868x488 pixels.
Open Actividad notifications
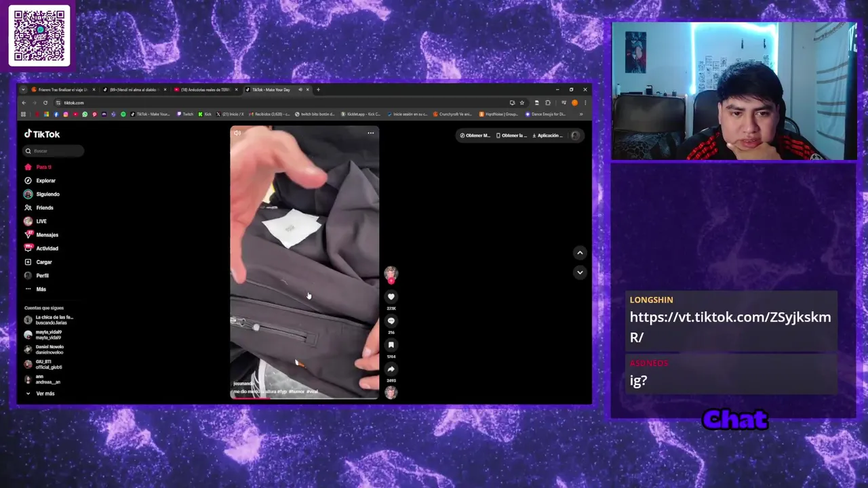click(x=41, y=248)
